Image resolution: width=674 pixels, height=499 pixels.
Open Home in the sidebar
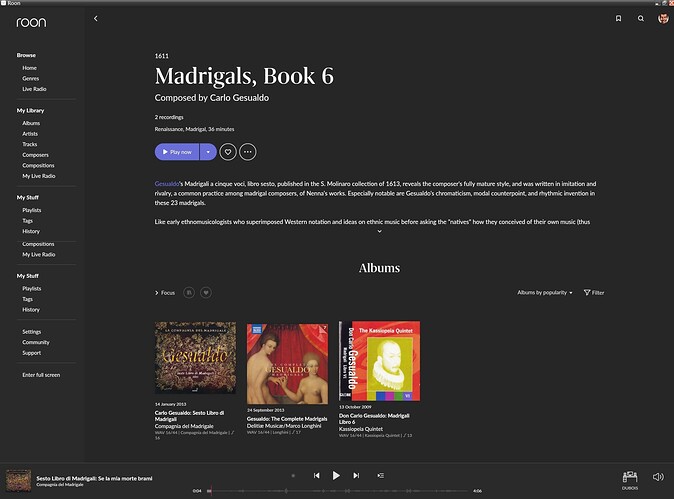point(30,68)
